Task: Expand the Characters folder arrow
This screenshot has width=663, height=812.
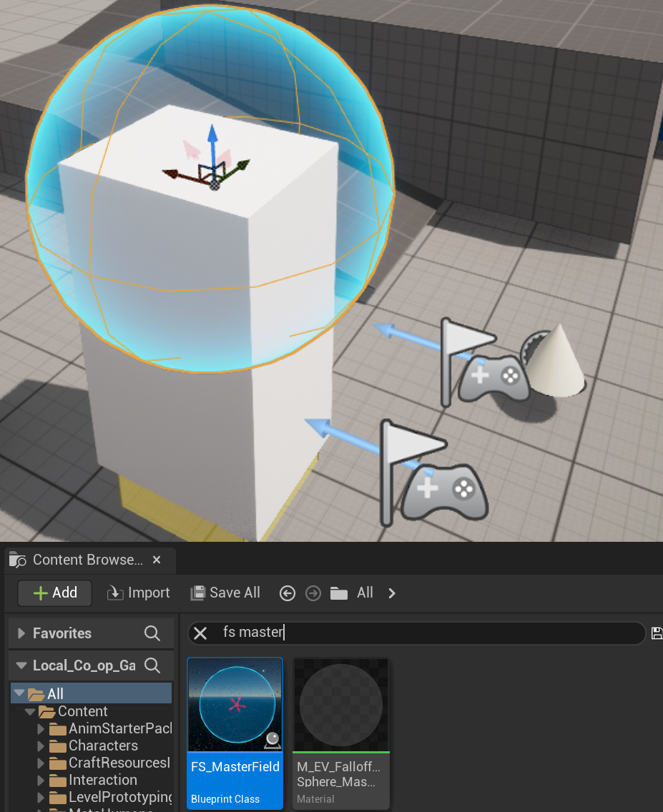Action: [41, 746]
